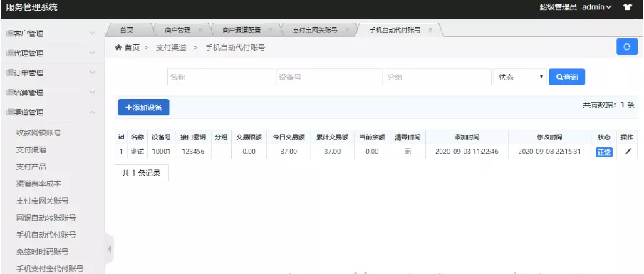Close the 商户管理 tab
The width and height of the screenshot is (644, 274).
(200, 30)
